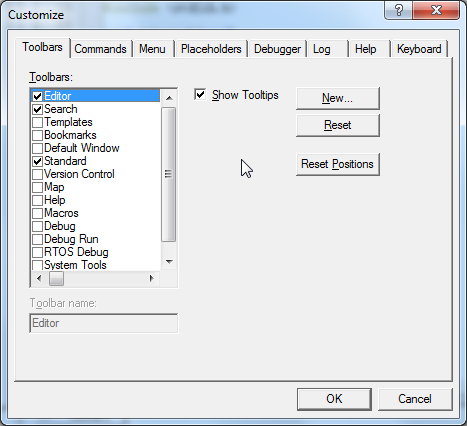
Task: Select the Help row text in toolbar list
Action: click(x=55, y=200)
